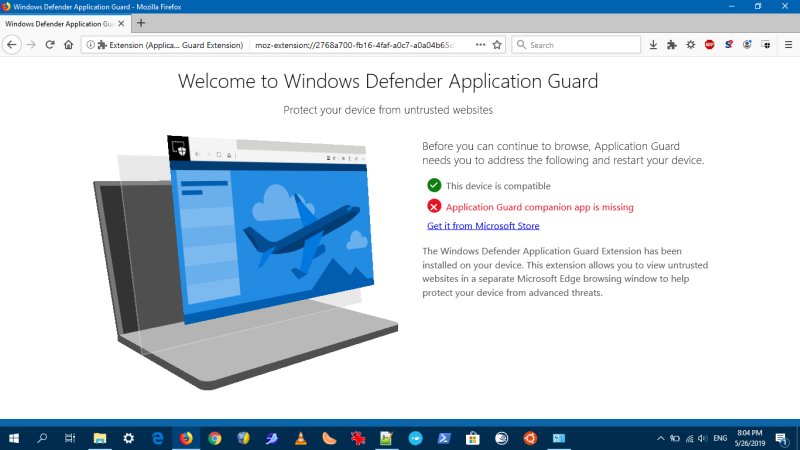The height and width of the screenshot is (450, 800).
Task: Launch Google Chrome from the taskbar
Action: (215, 438)
